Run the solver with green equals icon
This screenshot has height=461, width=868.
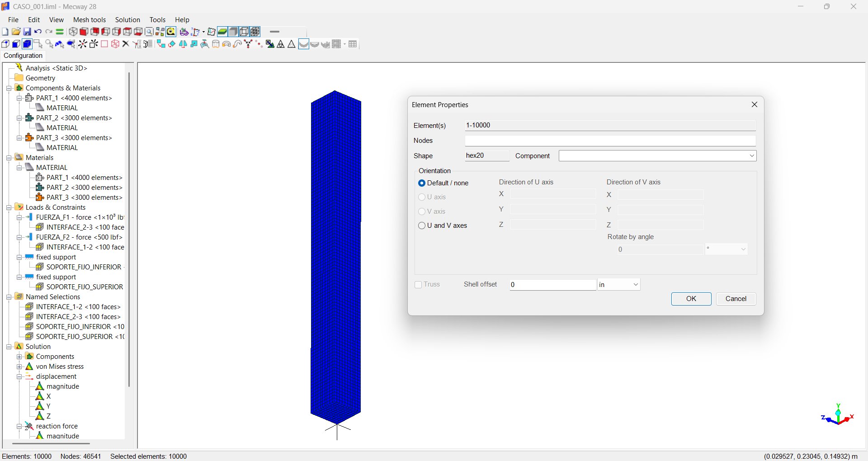(60, 32)
